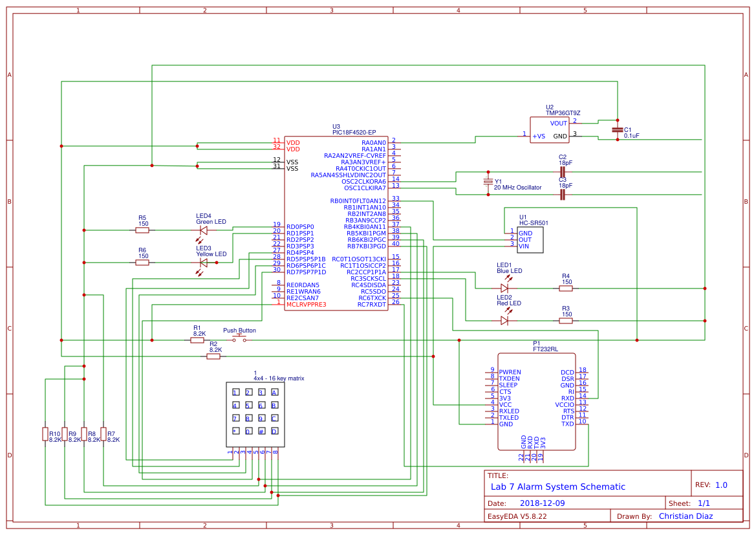Click the 'Christian Diaz' drawn-by field
This screenshot has height=535, width=756.
coord(686,516)
